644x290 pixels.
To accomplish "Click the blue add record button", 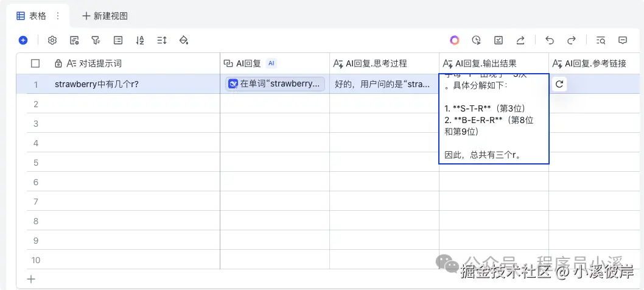I will click(x=23, y=40).
